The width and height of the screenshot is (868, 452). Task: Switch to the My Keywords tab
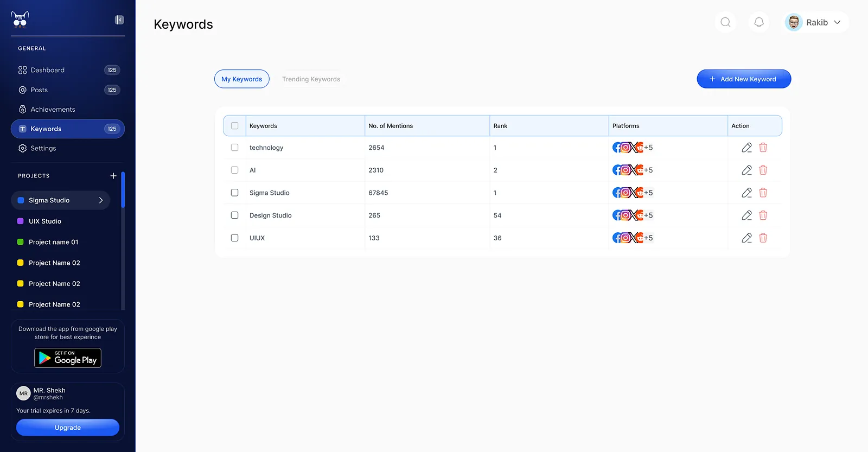pos(242,79)
